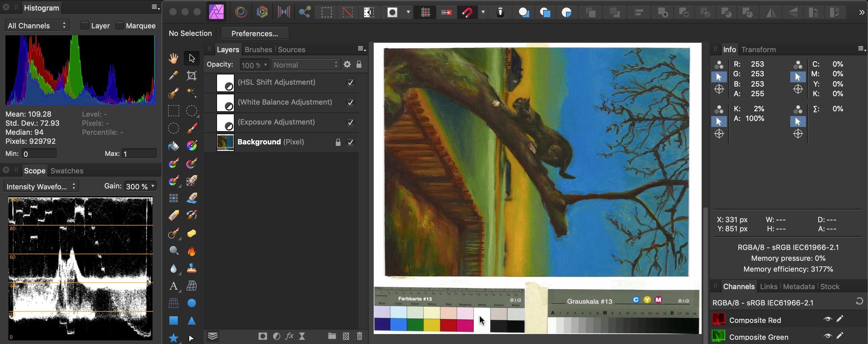Switch to the Brushes tab
The image size is (868, 344).
[258, 49]
